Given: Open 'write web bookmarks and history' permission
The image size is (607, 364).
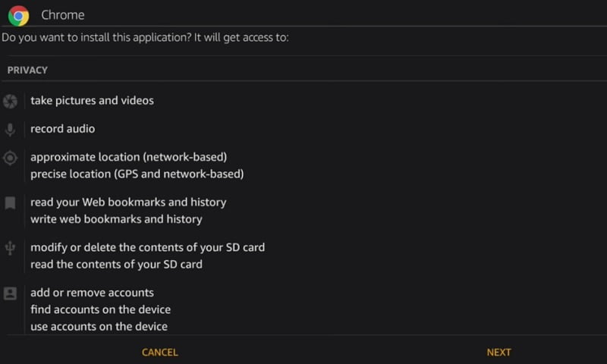Looking at the screenshot, I should pos(116,219).
